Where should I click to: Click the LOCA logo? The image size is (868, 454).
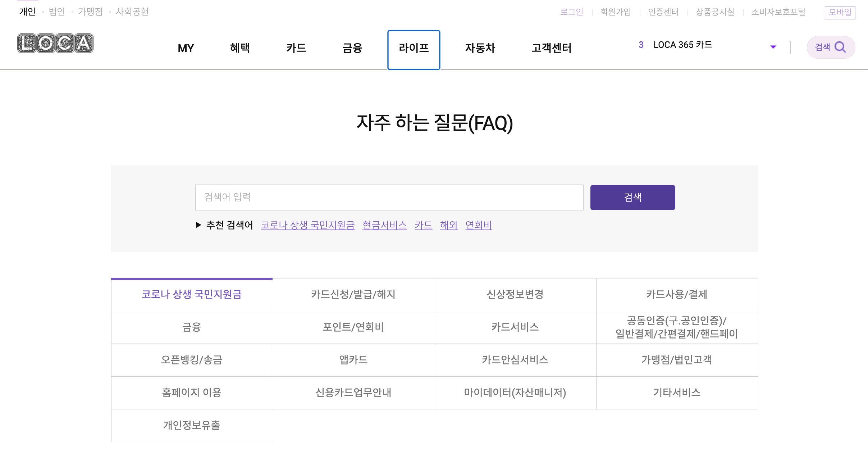coord(55,44)
